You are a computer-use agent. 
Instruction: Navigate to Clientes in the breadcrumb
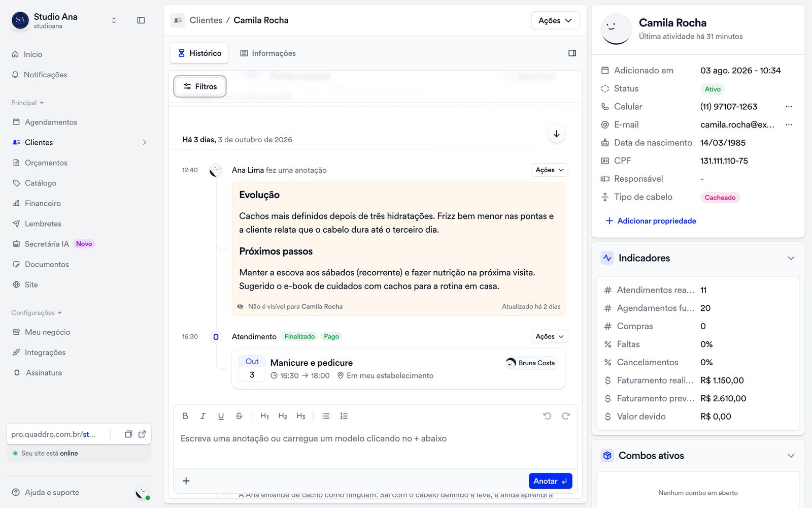(x=206, y=20)
